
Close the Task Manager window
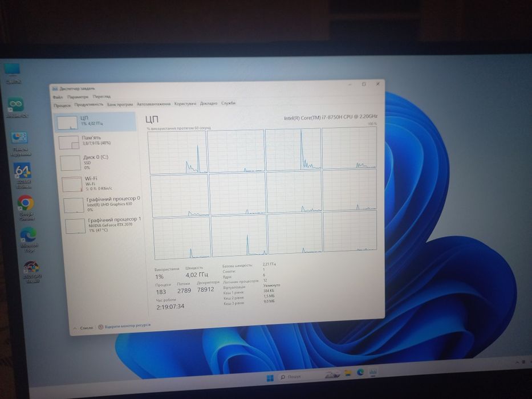377,84
